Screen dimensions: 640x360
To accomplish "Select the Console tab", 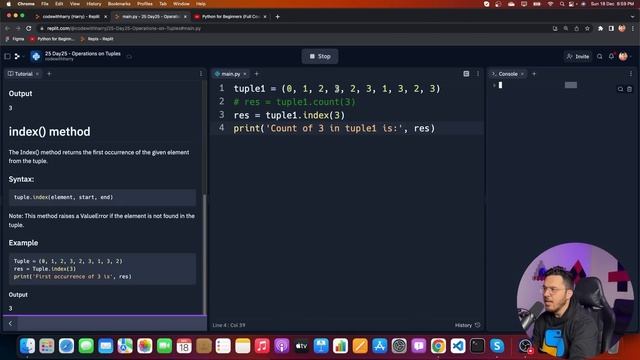I will [505, 74].
